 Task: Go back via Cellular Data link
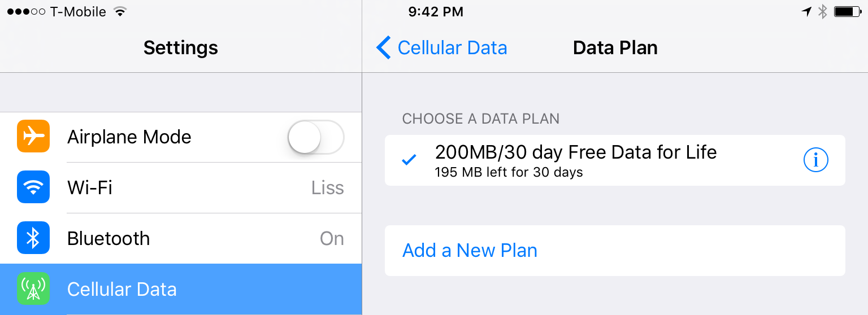pos(452,47)
